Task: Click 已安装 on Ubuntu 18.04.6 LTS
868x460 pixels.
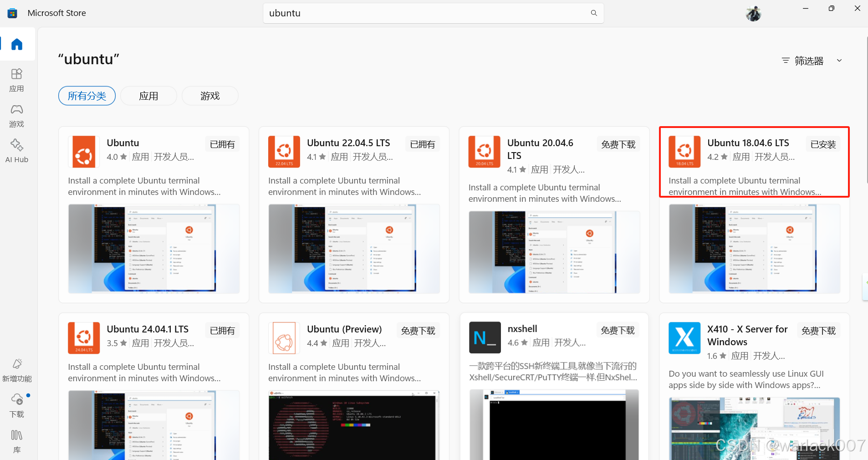Action: (x=823, y=144)
